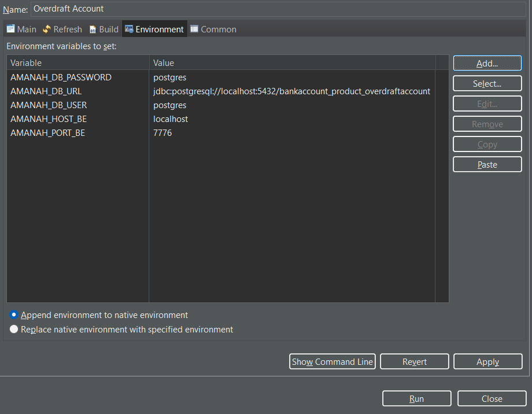Click postgres value of AMANAH_DB_USER
The width and height of the screenshot is (532, 414).
[169, 106]
